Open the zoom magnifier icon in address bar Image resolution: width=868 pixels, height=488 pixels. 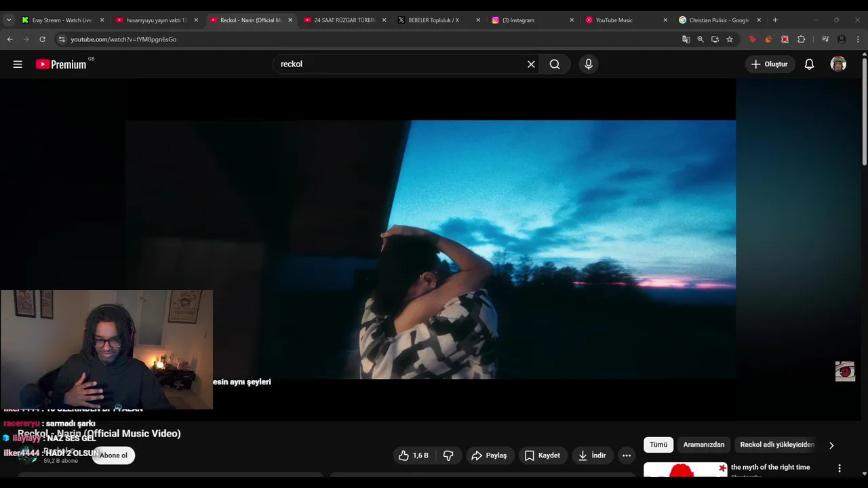(x=701, y=39)
